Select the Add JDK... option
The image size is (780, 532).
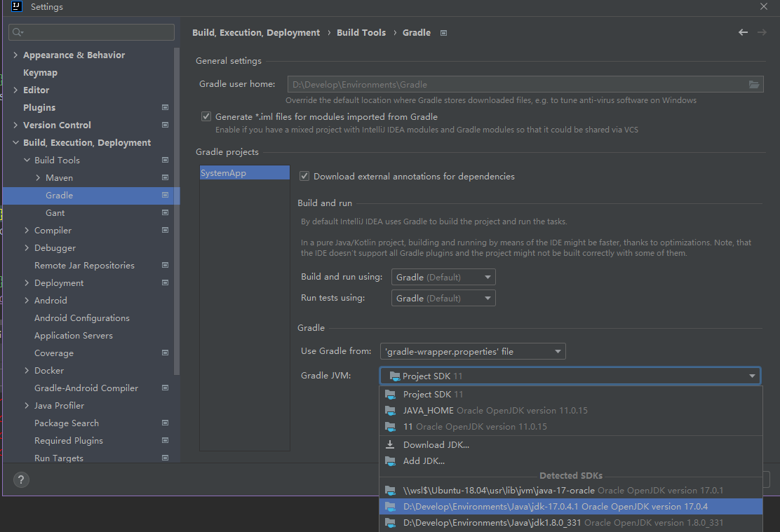[x=424, y=461]
